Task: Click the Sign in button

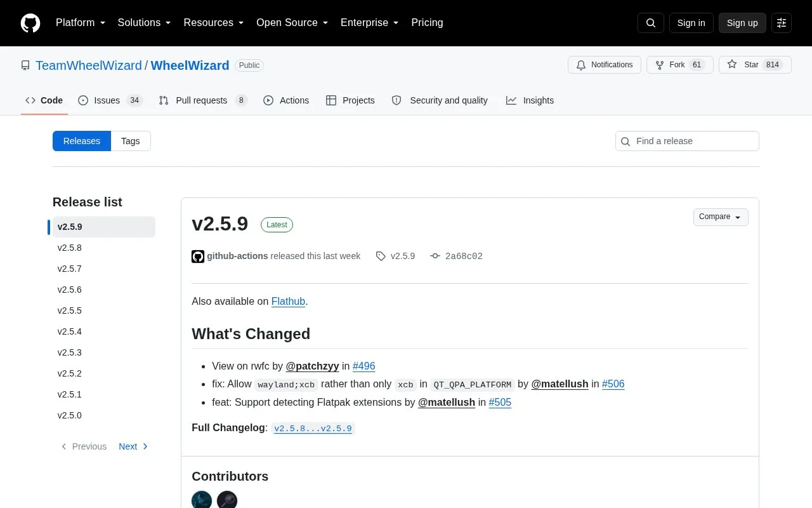Action: pos(691,23)
